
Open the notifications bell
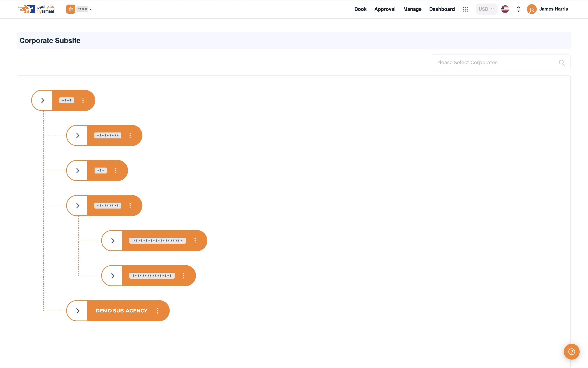tap(518, 9)
